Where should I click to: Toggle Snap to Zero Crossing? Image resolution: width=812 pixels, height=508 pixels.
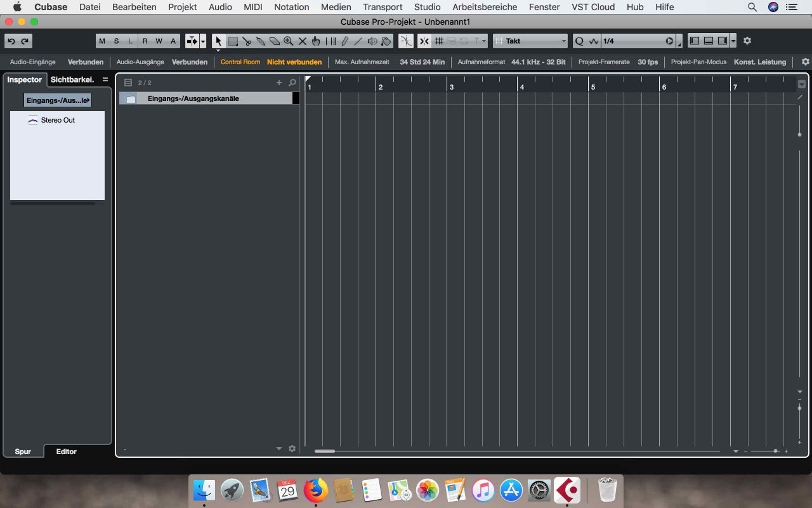tap(406, 41)
